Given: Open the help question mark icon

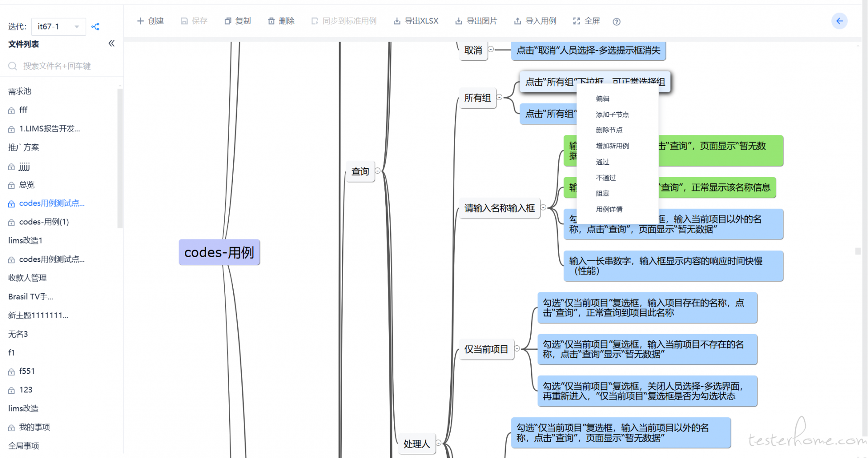Looking at the screenshot, I should pos(616,22).
